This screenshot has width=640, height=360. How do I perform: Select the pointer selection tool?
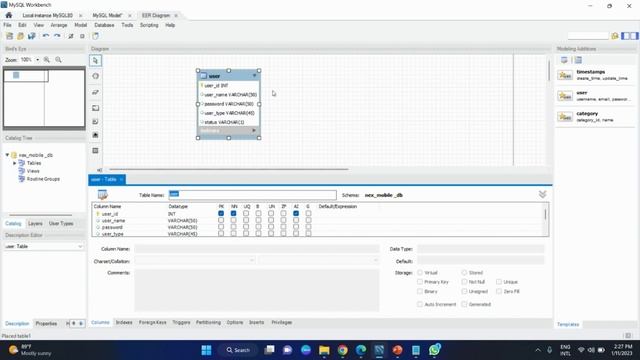click(x=96, y=61)
